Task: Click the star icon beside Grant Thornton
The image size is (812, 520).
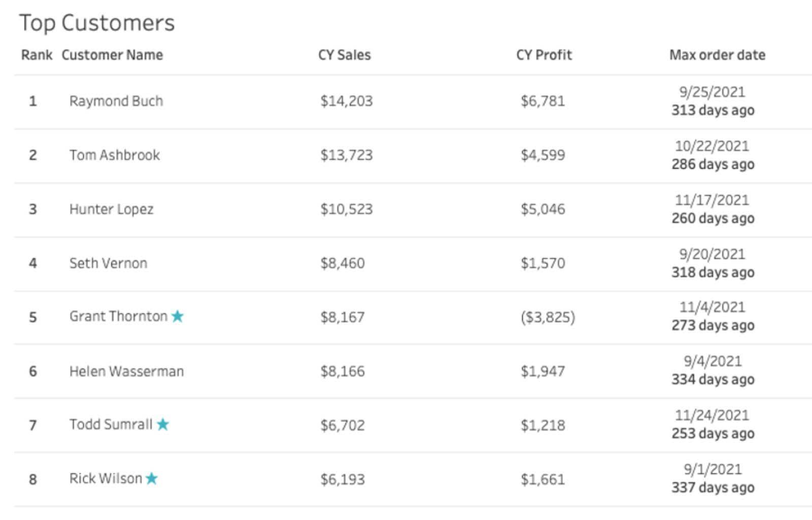Action: [177, 316]
